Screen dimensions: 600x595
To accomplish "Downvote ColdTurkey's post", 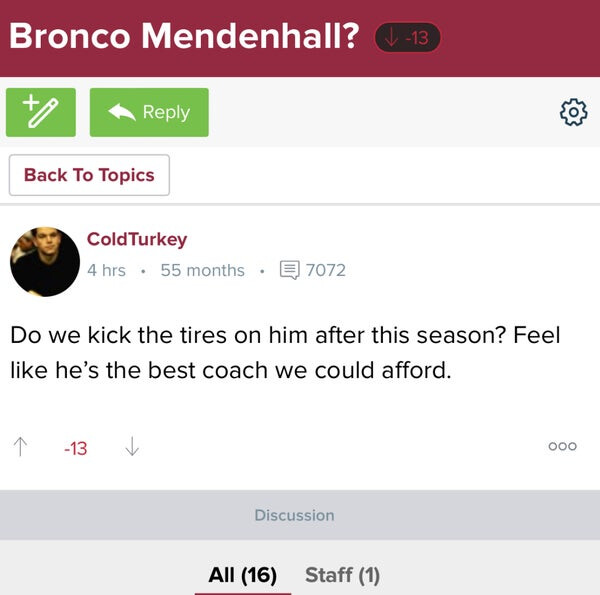I will coord(131,448).
